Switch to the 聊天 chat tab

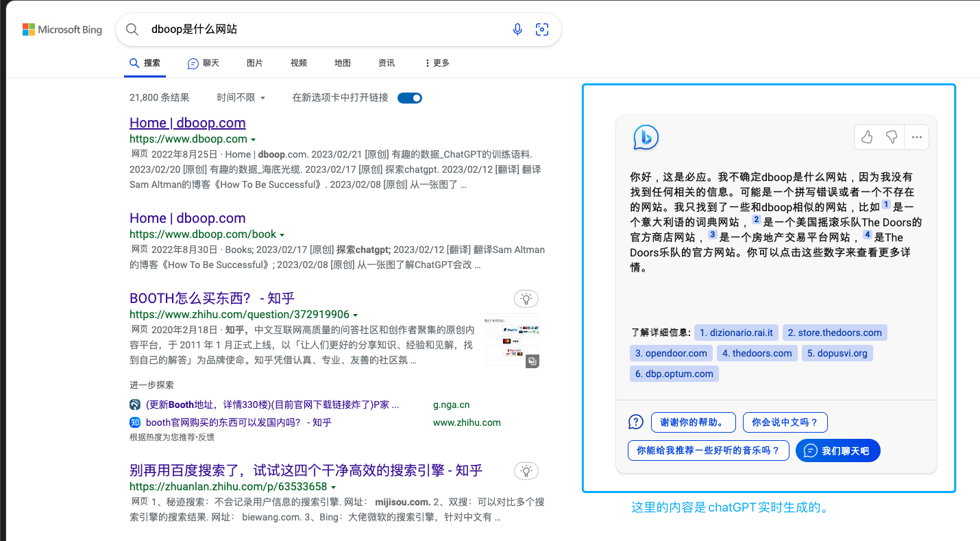click(x=204, y=63)
